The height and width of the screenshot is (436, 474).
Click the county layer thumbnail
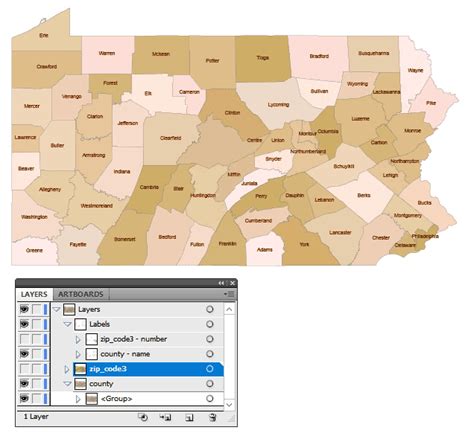pyautogui.click(x=80, y=384)
